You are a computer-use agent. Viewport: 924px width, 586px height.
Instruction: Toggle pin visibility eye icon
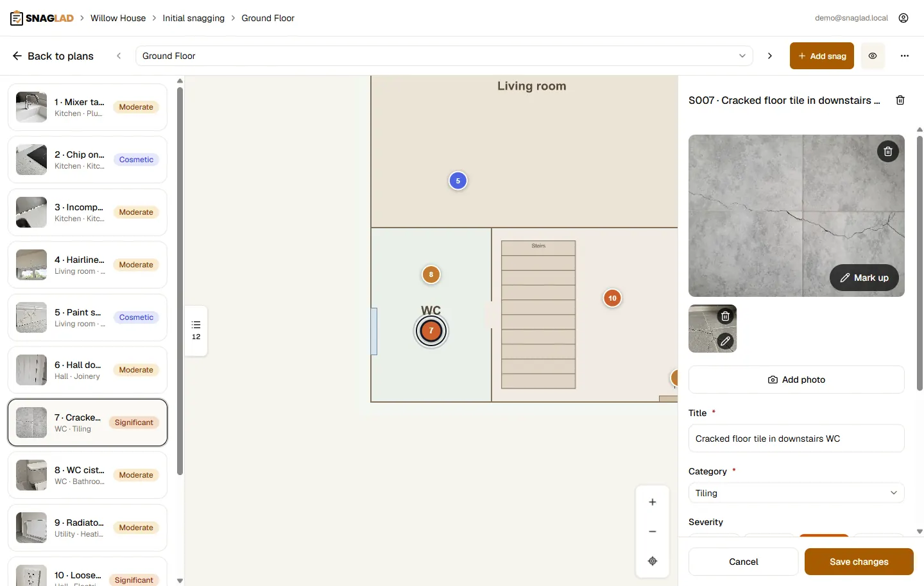point(873,56)
